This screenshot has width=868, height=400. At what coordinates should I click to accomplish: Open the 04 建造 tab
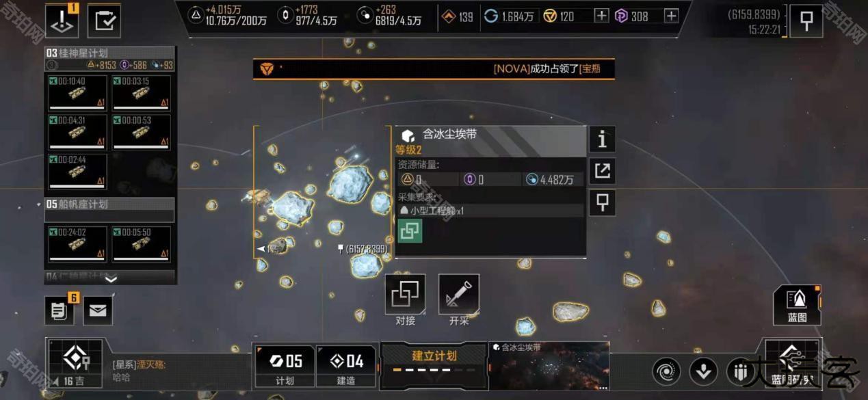tap(346, 366)
